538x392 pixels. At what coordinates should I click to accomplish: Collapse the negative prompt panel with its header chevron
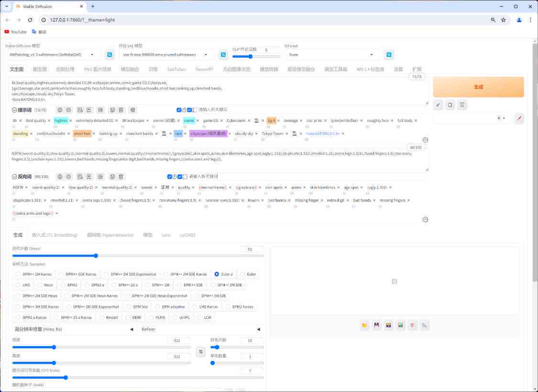(14, 176)
